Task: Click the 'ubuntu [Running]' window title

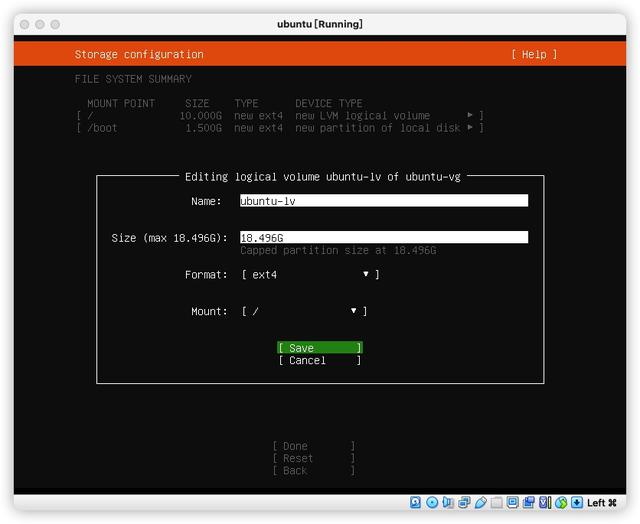Action: click(x=320, y=24)
